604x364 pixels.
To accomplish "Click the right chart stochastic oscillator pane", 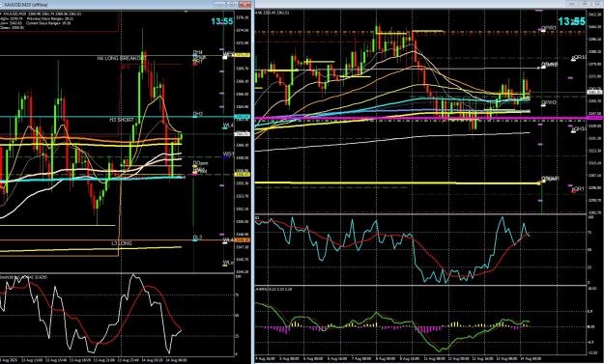I will [x=419, y=249].
